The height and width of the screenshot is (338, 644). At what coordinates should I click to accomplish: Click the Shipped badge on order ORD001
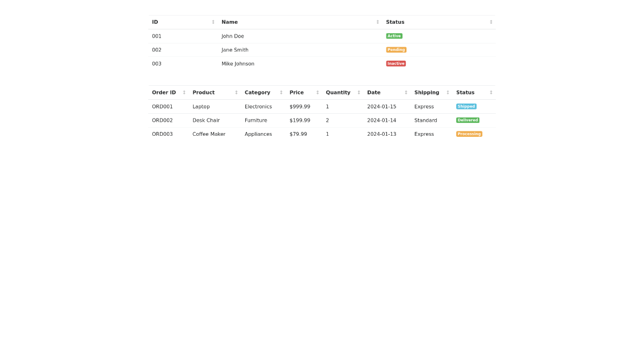(466, 106)
